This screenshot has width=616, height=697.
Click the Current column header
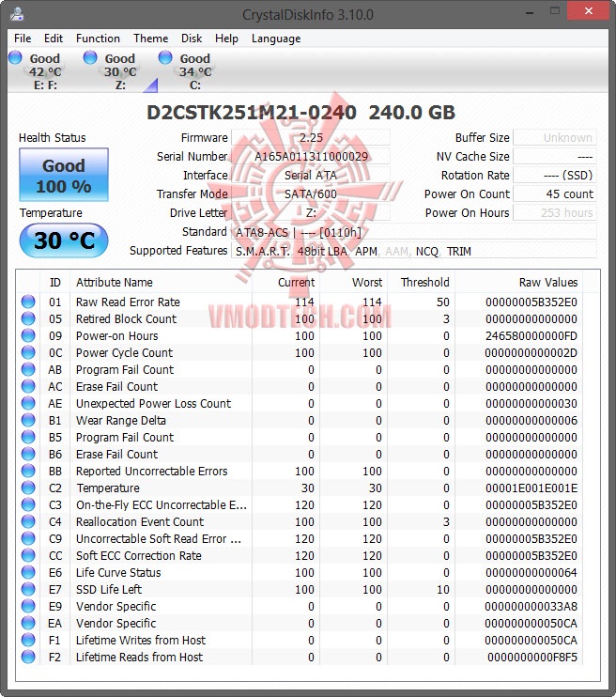point(285,282)
